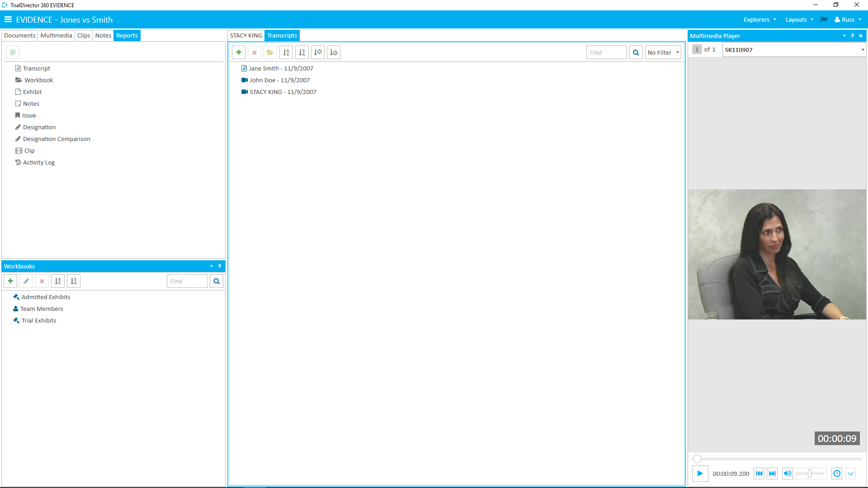868x488 pixels.
Task: Click the volume slider handle
Action: 810,474
